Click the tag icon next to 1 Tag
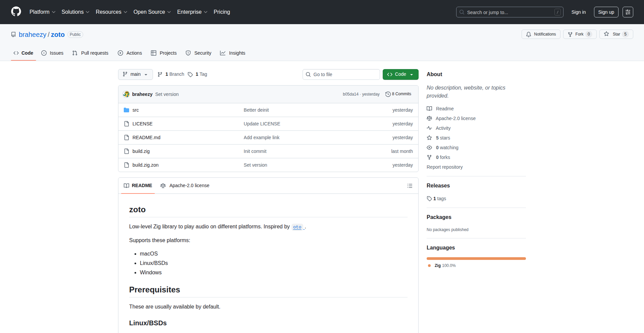 pos(190,74)
